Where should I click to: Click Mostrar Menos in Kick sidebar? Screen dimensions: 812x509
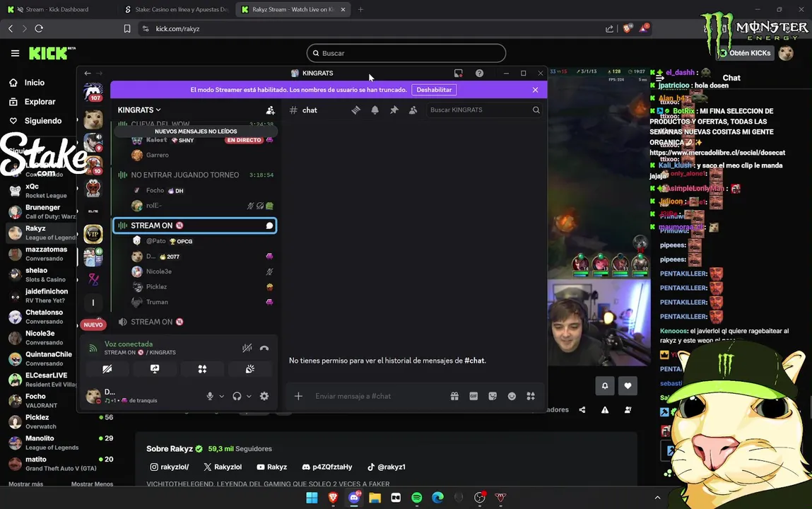(92, 484)
